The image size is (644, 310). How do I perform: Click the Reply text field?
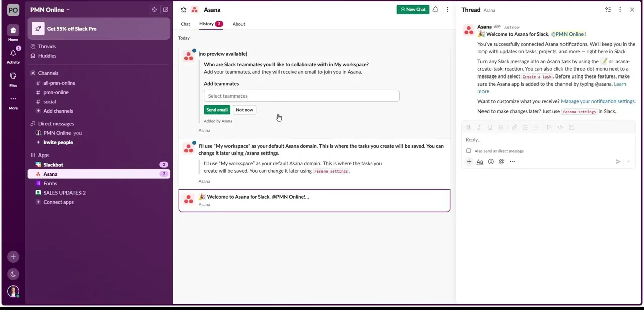pos(548,140)
